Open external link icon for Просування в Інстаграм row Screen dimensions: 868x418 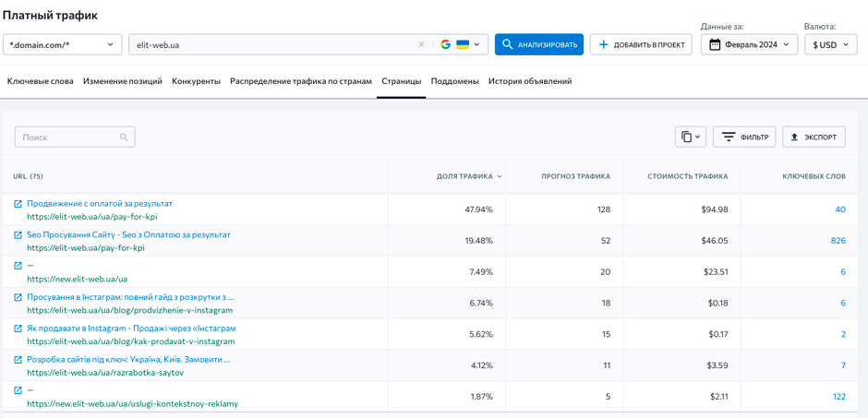click(18, 297)
